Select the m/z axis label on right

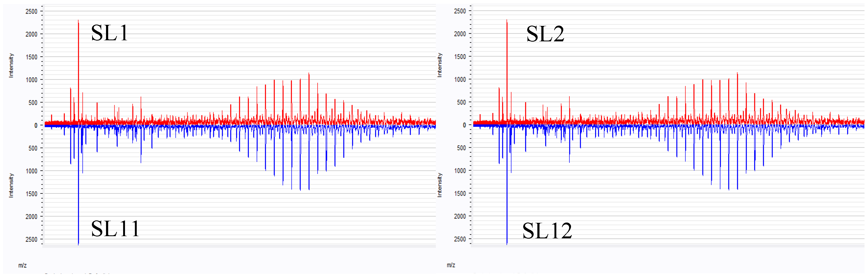click(x=451, y=265)
